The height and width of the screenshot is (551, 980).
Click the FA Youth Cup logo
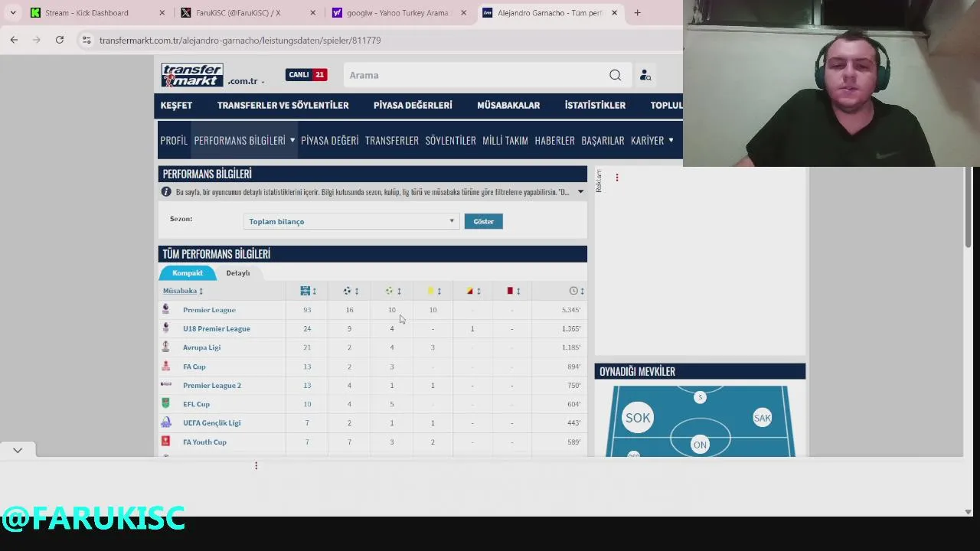coord(165,442)
